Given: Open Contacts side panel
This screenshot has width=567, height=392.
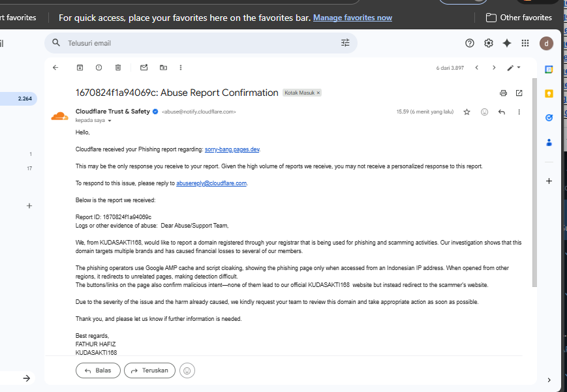Looking at the screenshot, I should click(549, 142).
